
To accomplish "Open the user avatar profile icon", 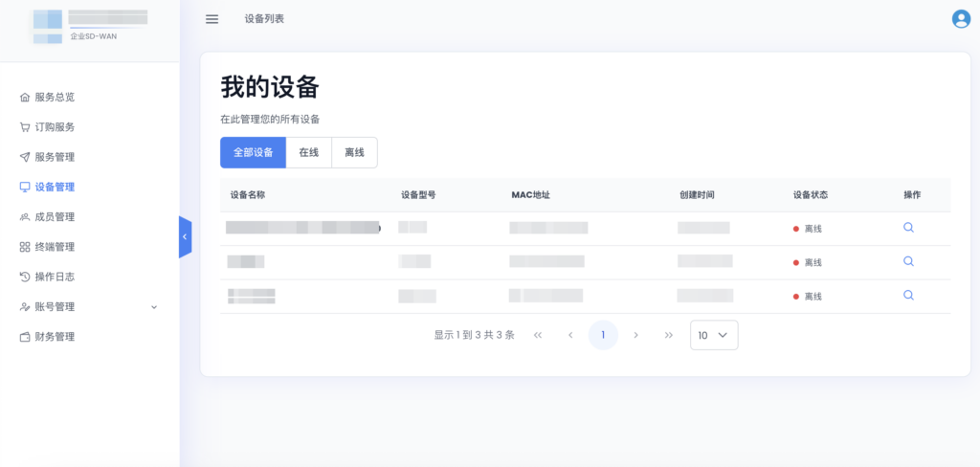I will tap(961, 19).
